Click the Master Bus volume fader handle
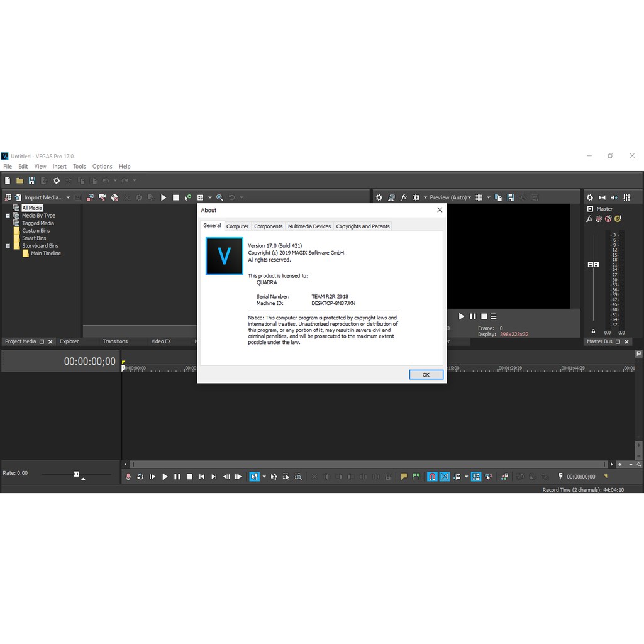Screen dimensions: 644x644 [x=593, y=265]
